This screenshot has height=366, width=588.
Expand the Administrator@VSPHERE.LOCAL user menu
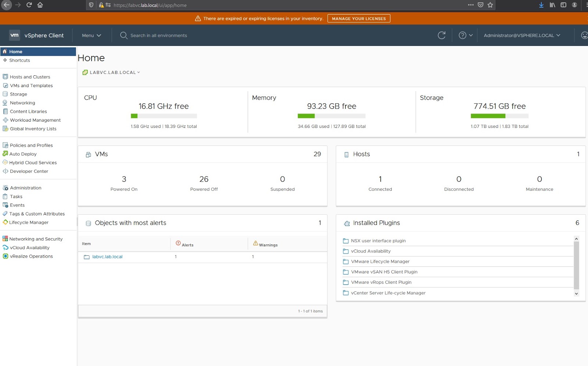522,35
